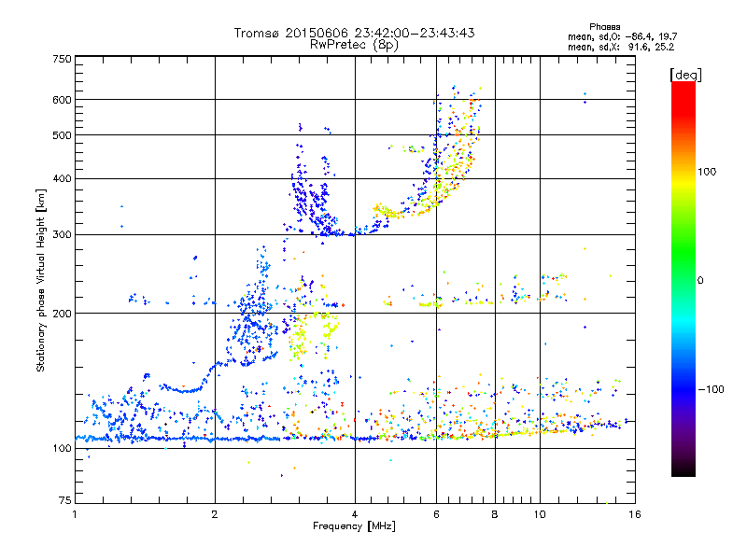The width and height of the screenshot is (747, 560).
Task: Click the colorbar tick label '100'
Action: point(707,172)
